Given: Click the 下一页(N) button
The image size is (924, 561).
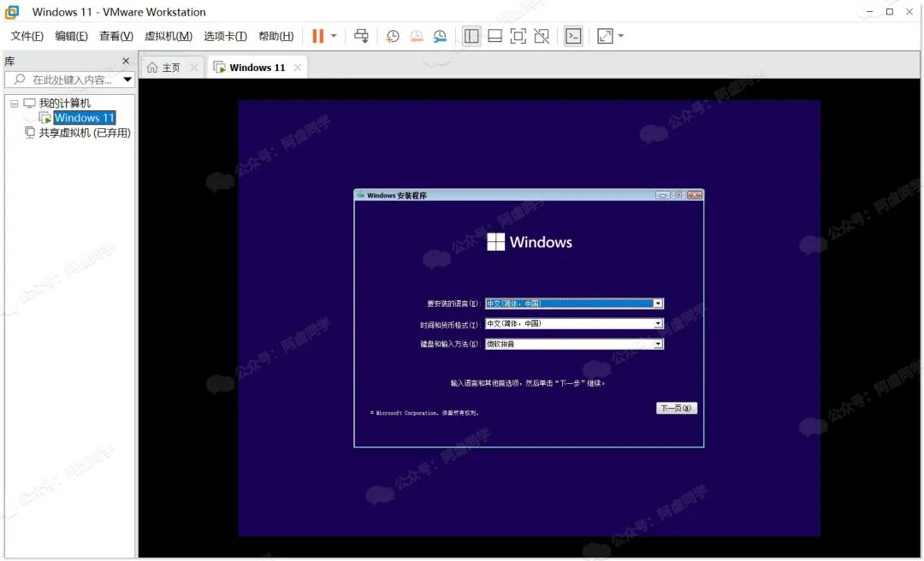Looking at the screenshot, I should [x=677, y=408].
